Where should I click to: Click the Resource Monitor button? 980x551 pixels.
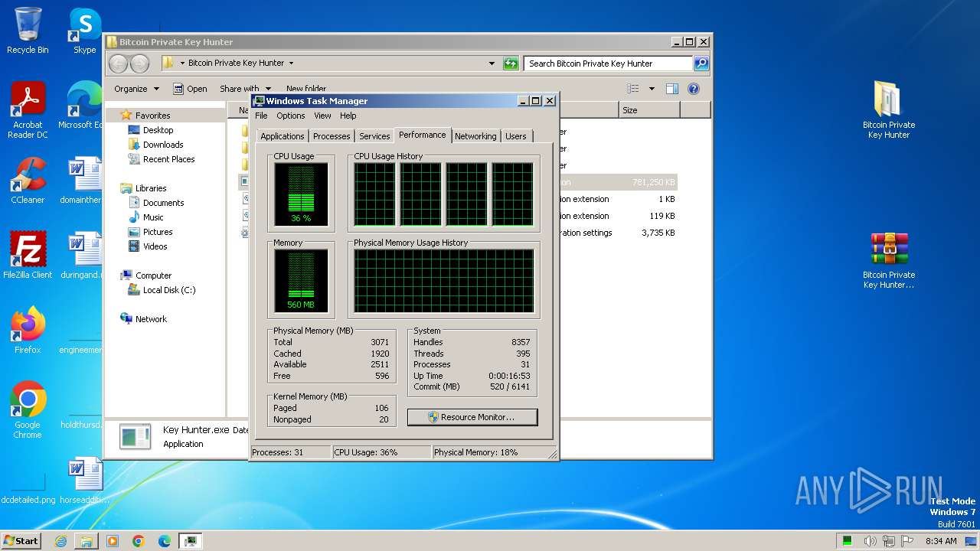coord(472,417)
